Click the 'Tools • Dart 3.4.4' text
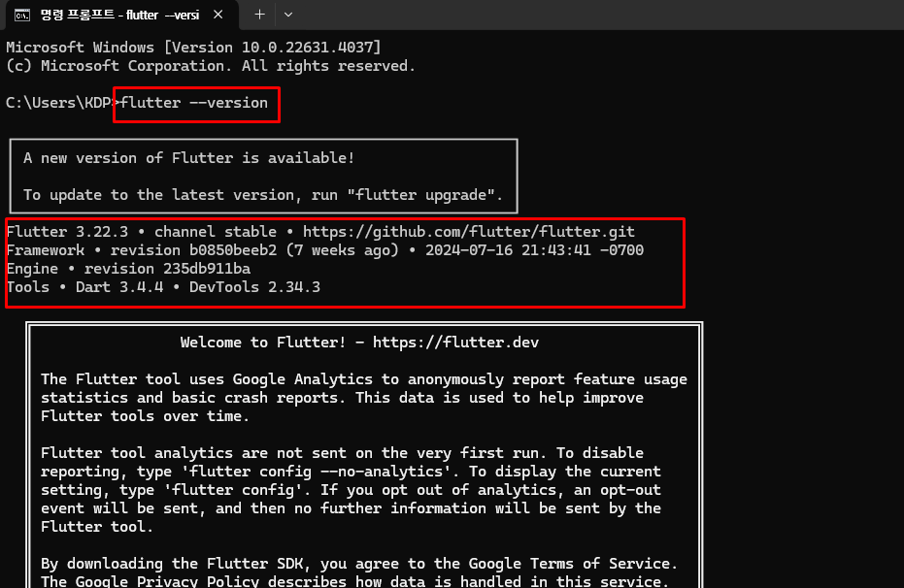Image resolution: width=904 pixels, height=588 pixels. pyautogui.click(x=84, y=287)
